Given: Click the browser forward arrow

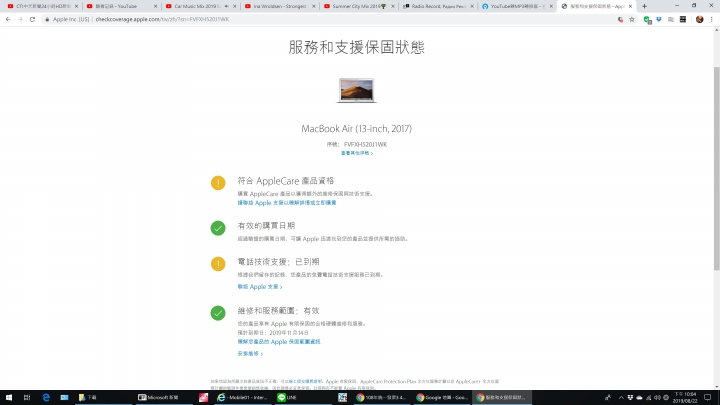Looking at the screenshot, I should (20, 19).
